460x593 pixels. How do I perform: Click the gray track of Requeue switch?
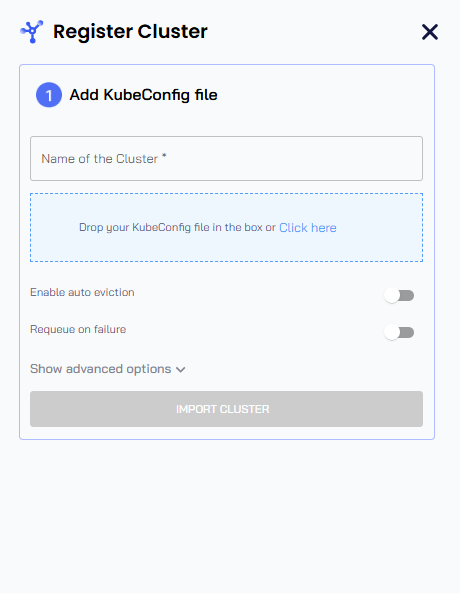(407, 333)
